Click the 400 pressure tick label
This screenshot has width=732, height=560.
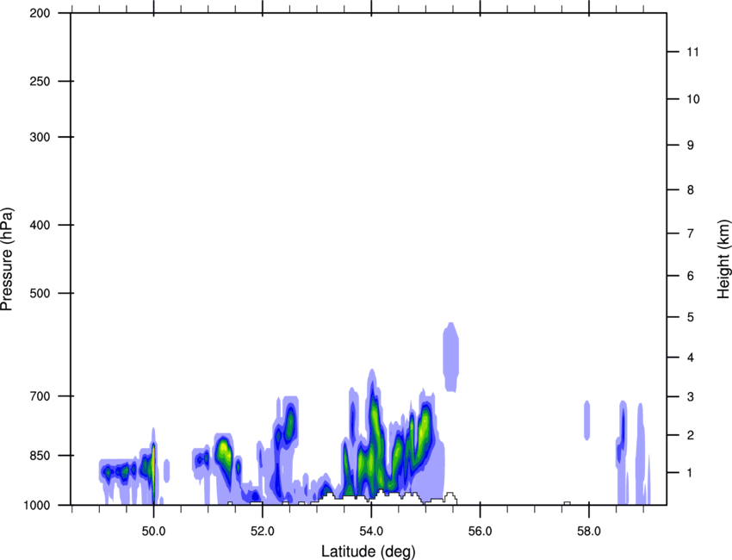[40, 225]
